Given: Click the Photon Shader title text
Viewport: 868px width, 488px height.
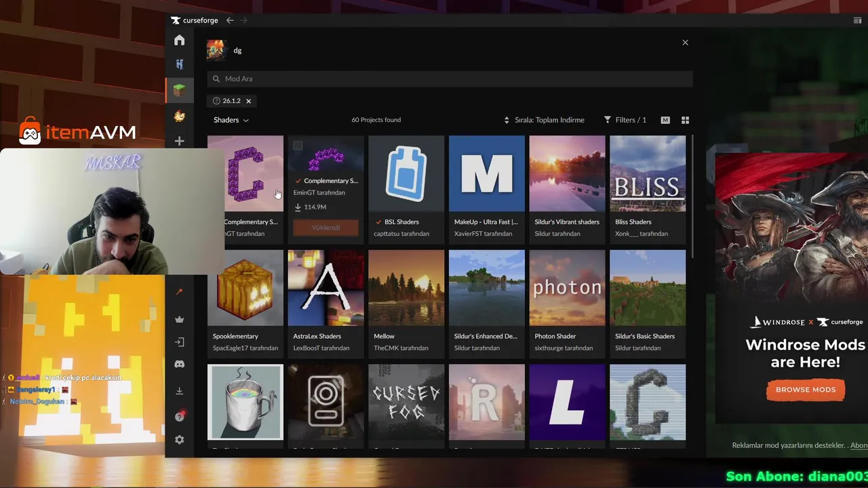Looking at the screenshot, I should click(x=555, y=336).
